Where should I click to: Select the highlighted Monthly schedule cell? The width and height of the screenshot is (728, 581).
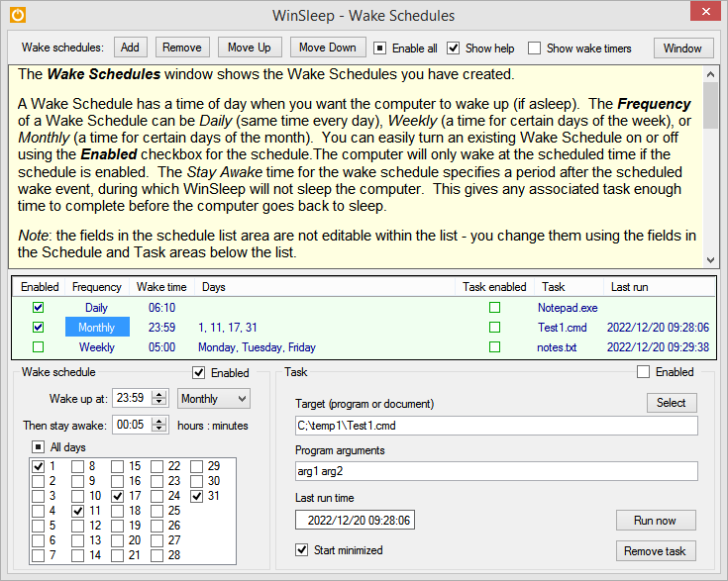click(x=97, y=328)
